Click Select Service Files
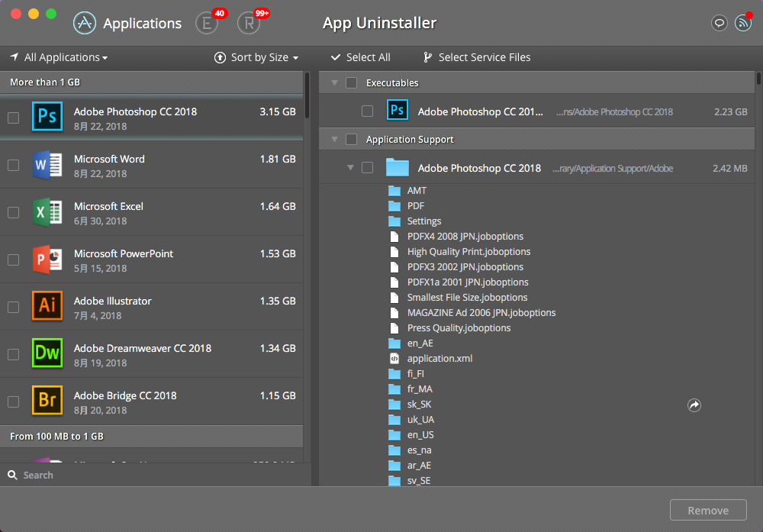The height and width of the screenshot is (532, 763). point(477,57)
